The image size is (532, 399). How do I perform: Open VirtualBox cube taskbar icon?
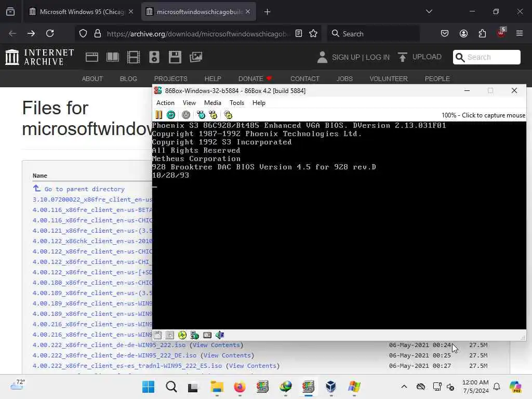click(331, 387)
